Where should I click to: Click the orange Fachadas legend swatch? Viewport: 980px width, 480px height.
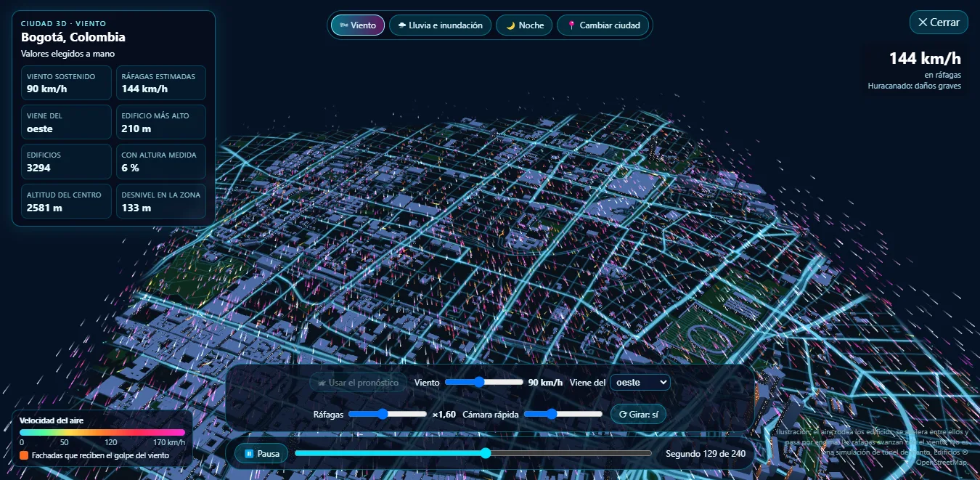pos(24,455)
